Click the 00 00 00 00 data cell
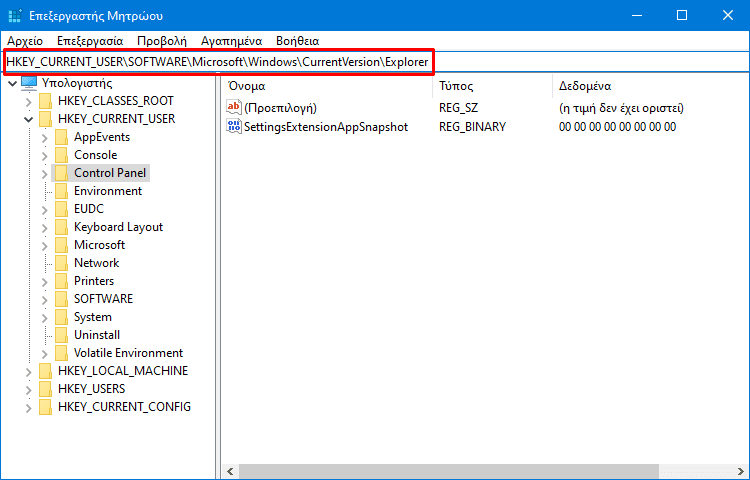Image resolution: width=750 pixels, height=480 pixels. [x=617, y=127]
